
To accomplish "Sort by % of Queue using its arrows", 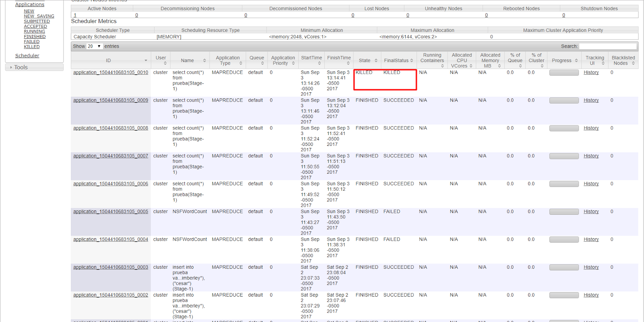I will click(x=520, y=66).
